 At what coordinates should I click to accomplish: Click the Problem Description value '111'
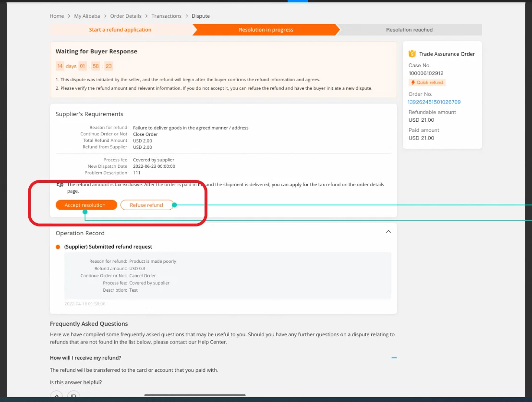click(x=137, y=173)
